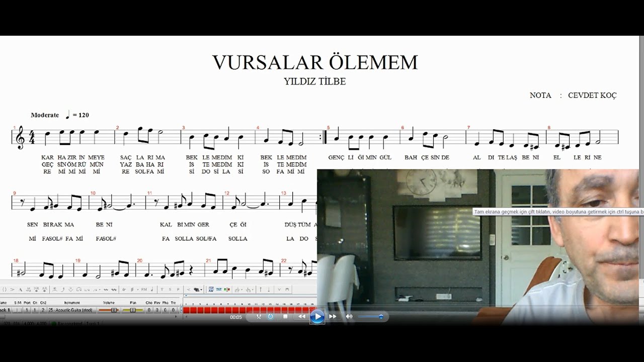644x362 pixels.
Task: Open the blue chord diagram icon
Action: click(211, 290)
